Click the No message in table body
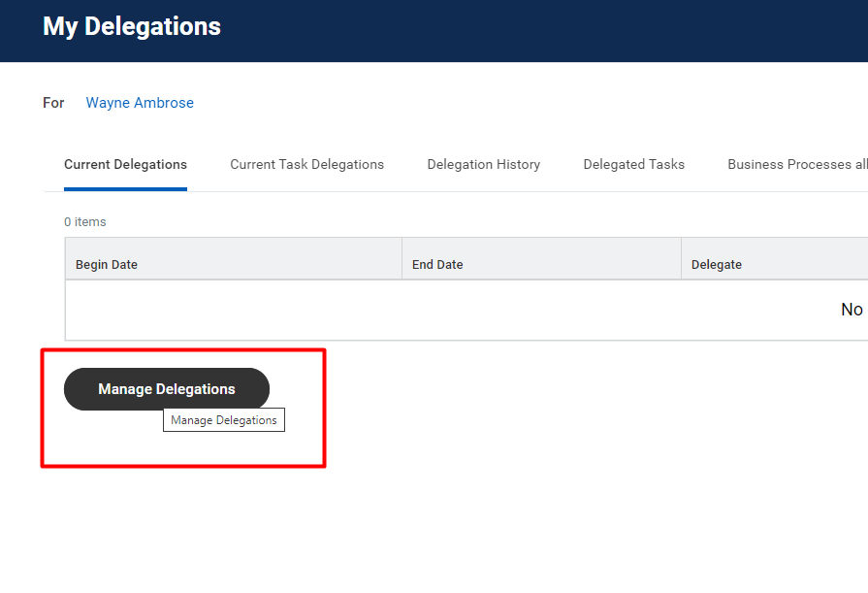The width and height of the screenshot is (868, 593). click(852, 310)
